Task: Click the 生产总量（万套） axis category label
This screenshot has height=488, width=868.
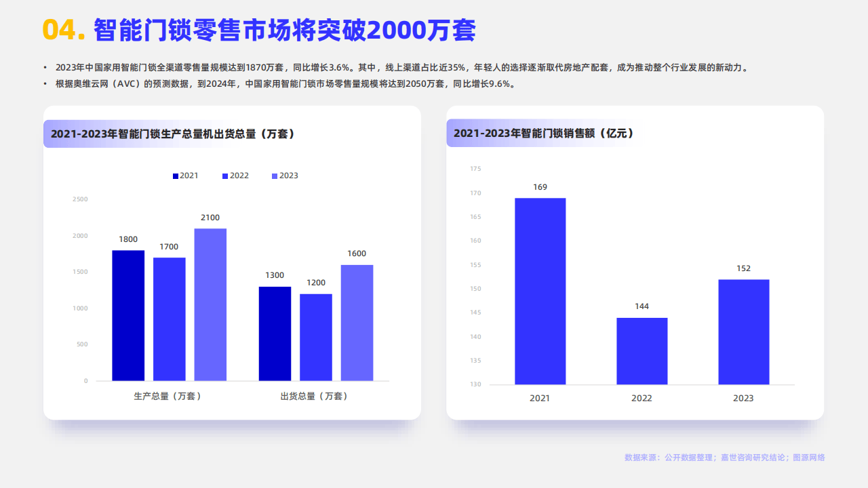Action: (x=167, y=396)
